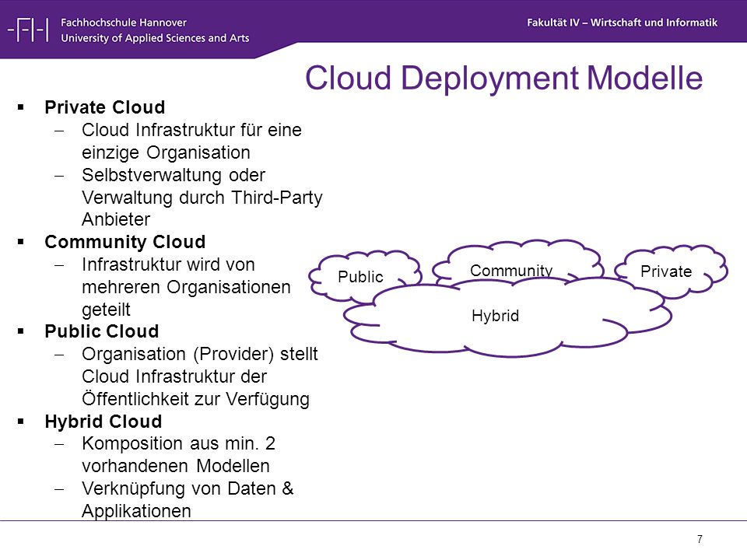Click the 'Hybrid Cloud' bullet heading
The width and height of the screenshot is (747, 560).
coord(103,422)
